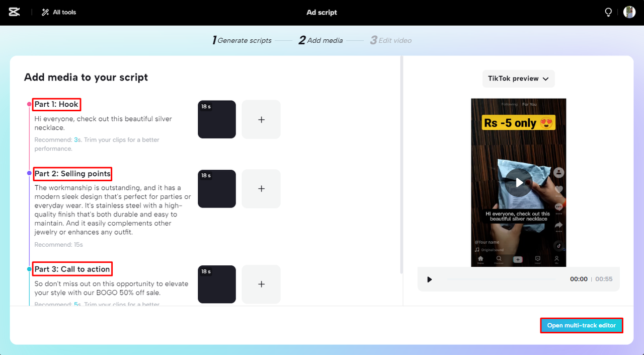
Task: Select step 3 Edit video
Action: coord(391,40)
